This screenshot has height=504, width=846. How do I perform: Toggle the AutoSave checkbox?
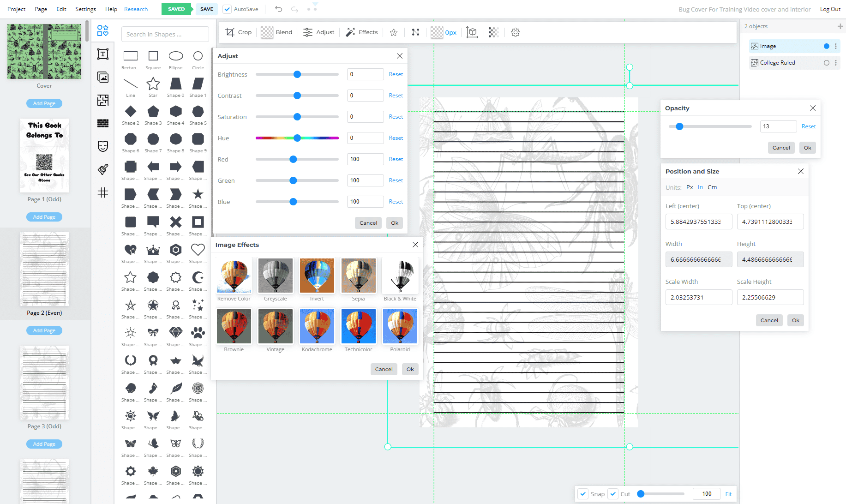point(227,9)
